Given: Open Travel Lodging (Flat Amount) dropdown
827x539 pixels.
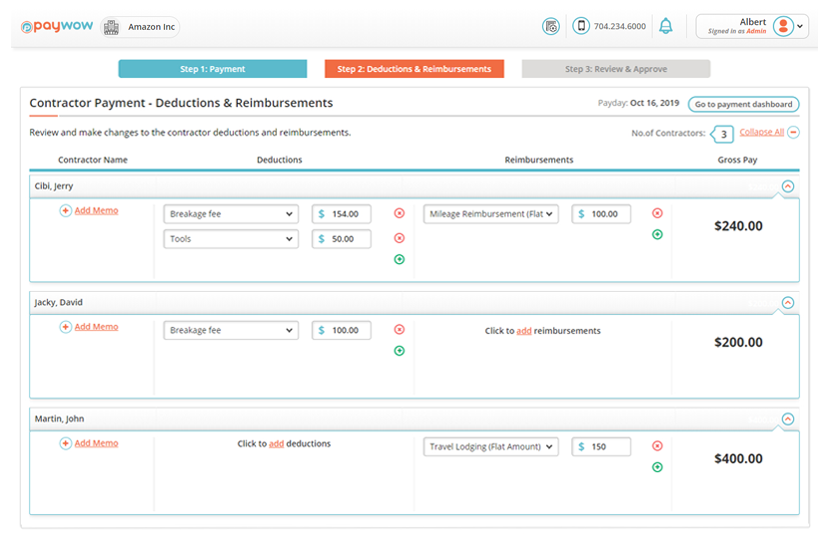Looking at the screenshot, I should tap(491, 447).
